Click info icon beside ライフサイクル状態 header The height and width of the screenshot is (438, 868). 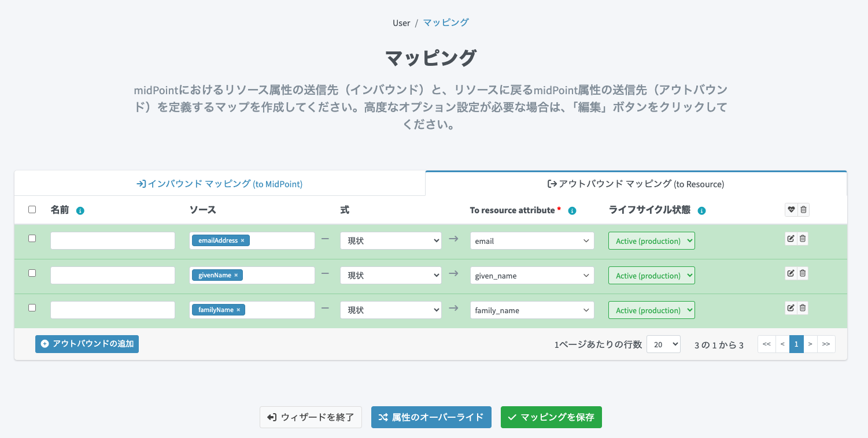pyautogui.click(x=701, y=211)
